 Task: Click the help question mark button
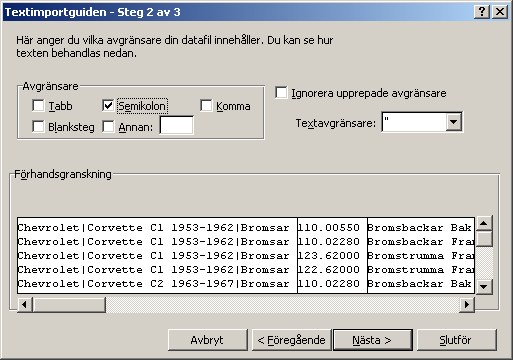[482, 12]
